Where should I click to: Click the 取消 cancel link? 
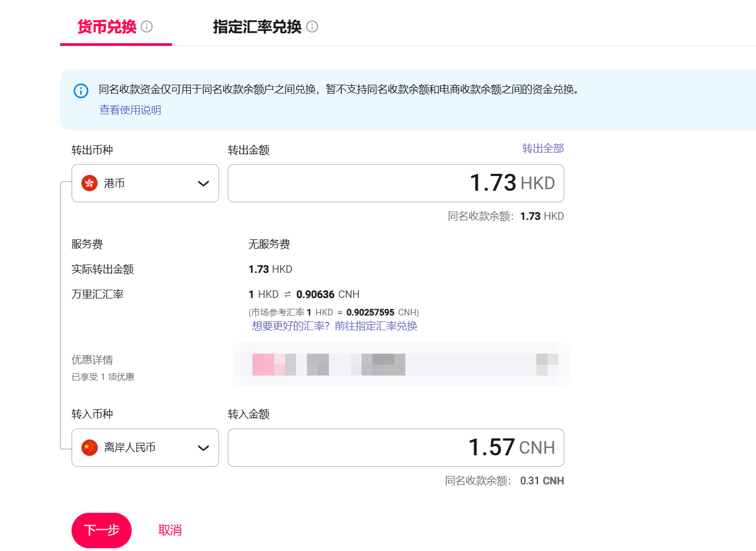(170, 530)
